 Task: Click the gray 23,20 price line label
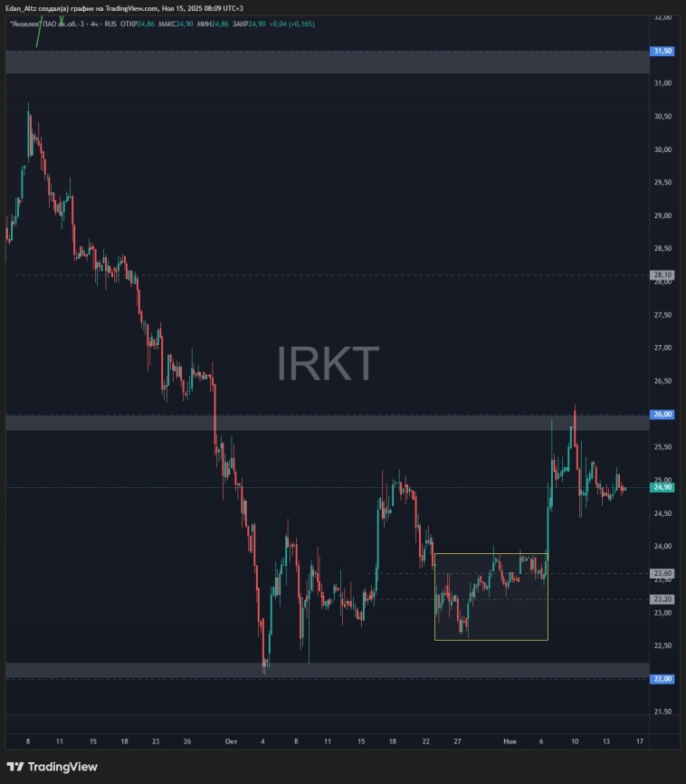coord(662,599)
